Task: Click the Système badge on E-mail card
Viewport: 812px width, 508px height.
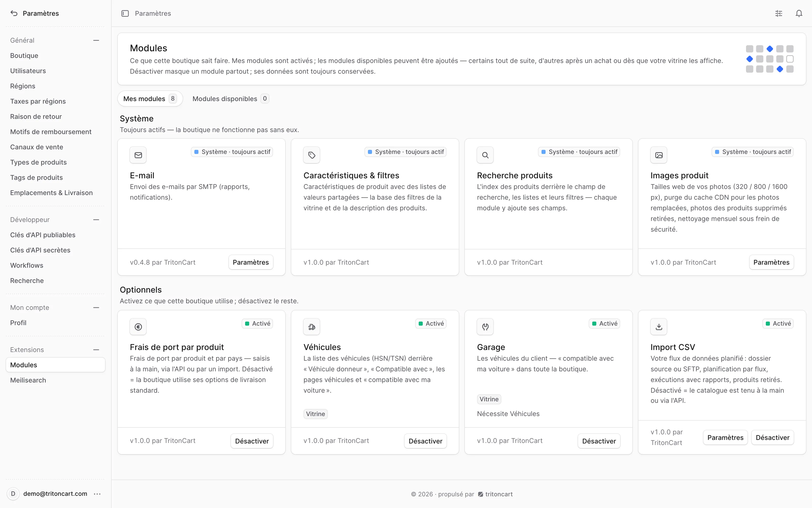Action: (232, 152)
